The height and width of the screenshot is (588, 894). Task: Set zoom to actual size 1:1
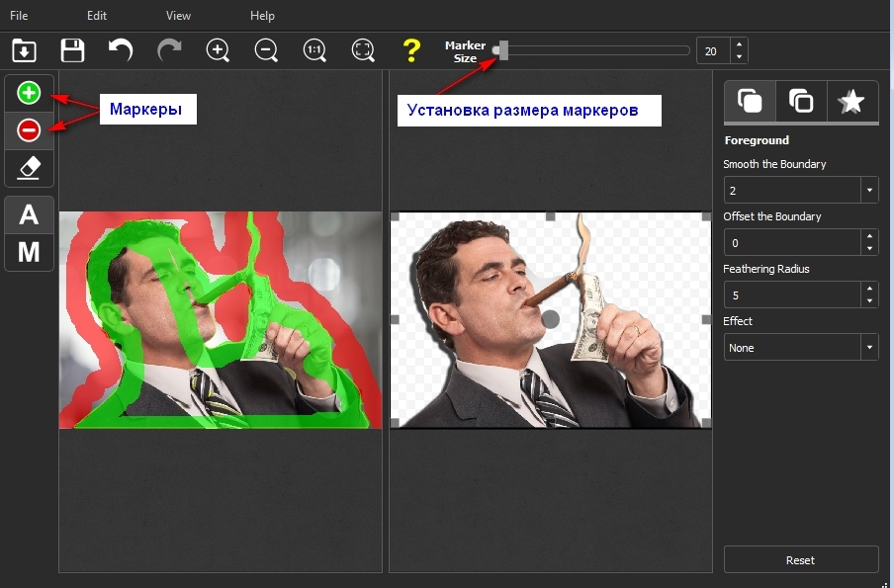[314, 50]
